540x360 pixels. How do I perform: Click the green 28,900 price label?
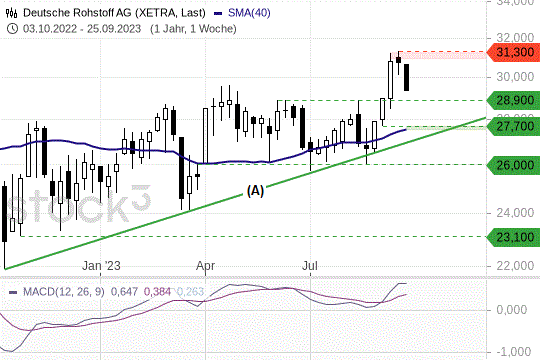pyautogui.click(x=513, y=101)
